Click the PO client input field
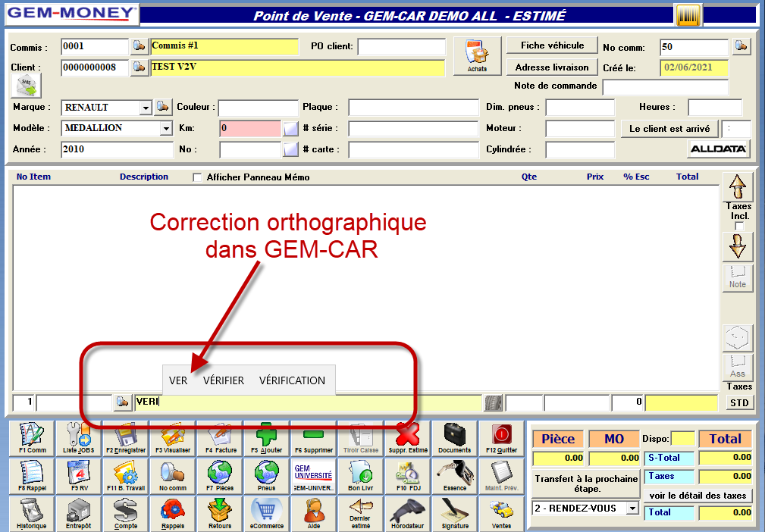 (x=402, y=47)
